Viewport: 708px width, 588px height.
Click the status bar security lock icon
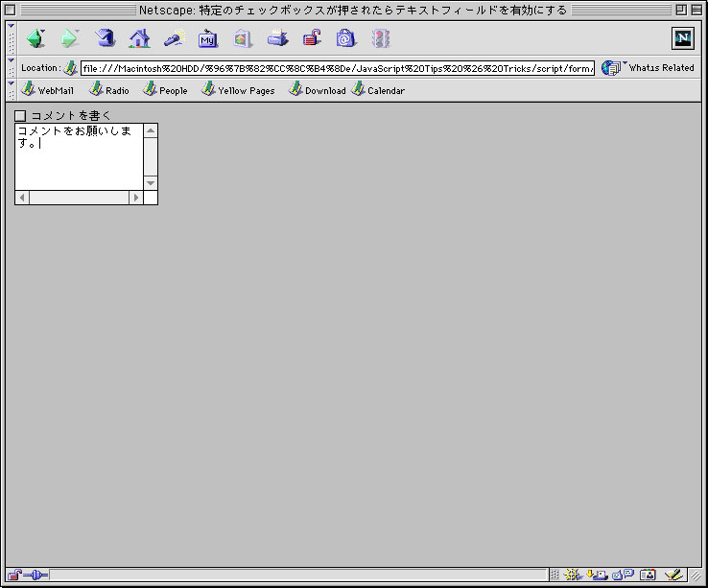pos(14,575)
